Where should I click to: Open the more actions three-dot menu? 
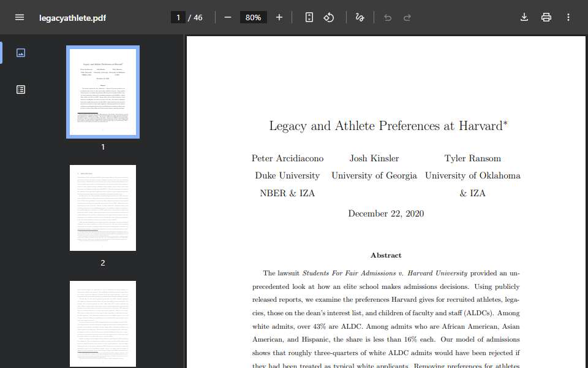tap(568, 17)
